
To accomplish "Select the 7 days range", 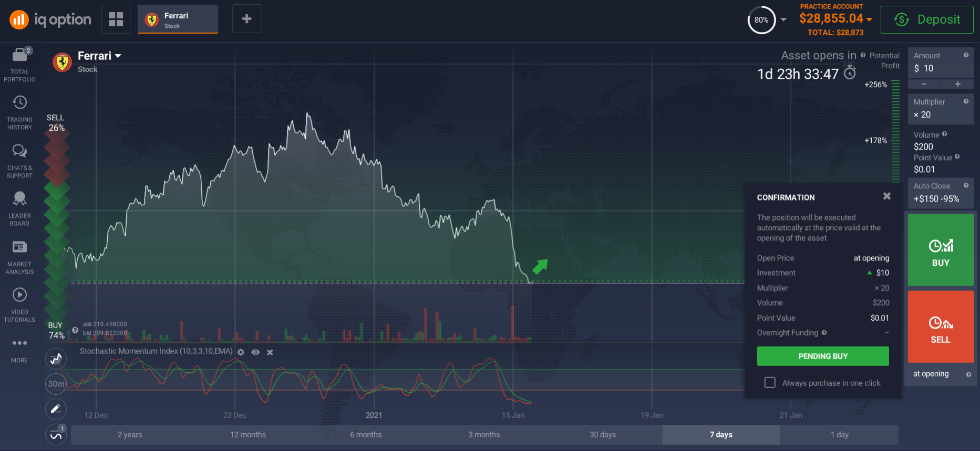I will pyautogui.click(x=721, y=435).
